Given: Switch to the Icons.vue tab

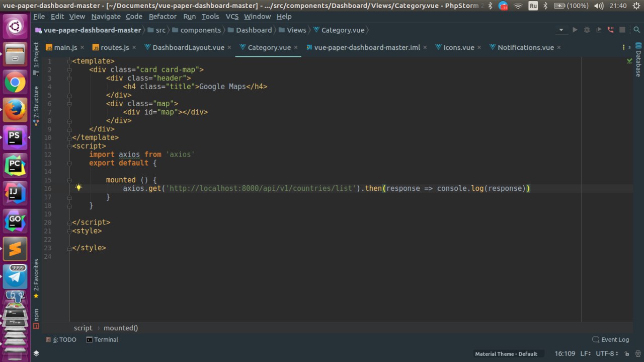Looking at the screenshot, I should pyautogui.click(x=458, y=47).
